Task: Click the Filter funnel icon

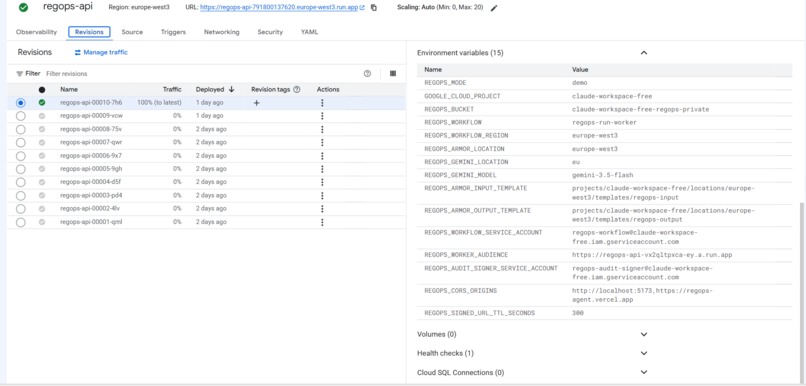Action: 20,73
